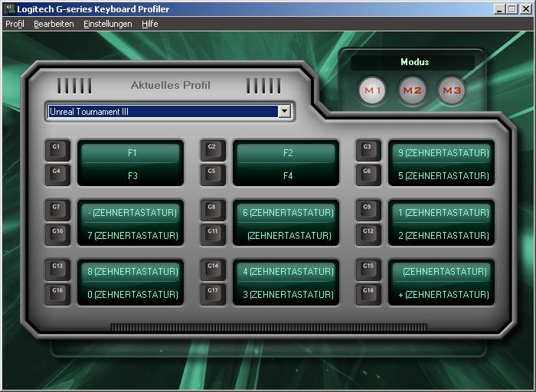
Task: Click the 0 (ZEHNERTASTATUR) assignment
Action: 131,294
